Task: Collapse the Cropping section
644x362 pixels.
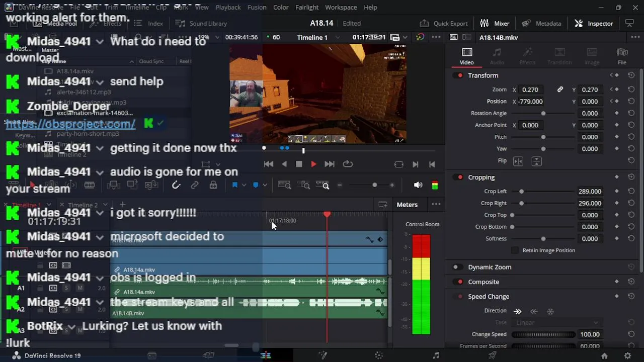Action: click(481, 177)
